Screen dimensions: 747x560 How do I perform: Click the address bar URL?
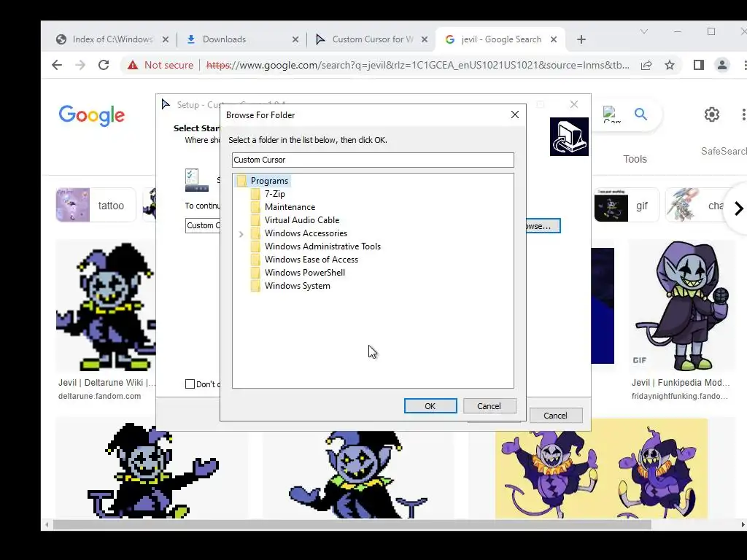[418, 65]
